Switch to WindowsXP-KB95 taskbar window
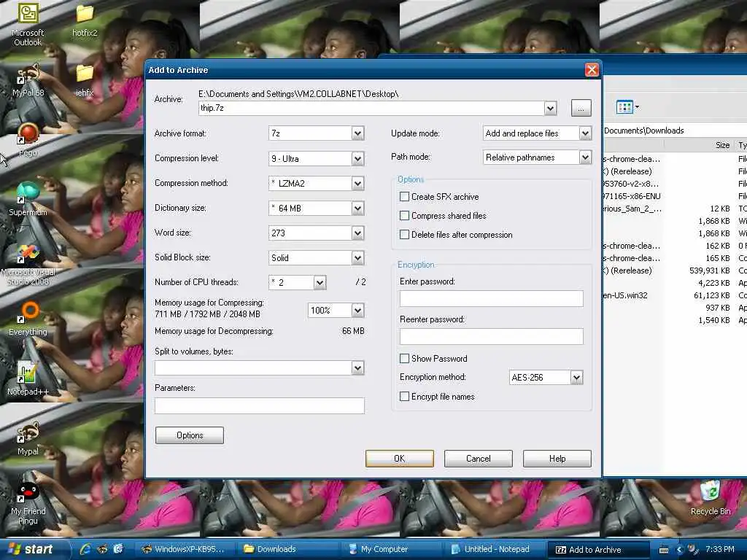The image size is (747, 560). pyautogui.click(x=183, y=549)
